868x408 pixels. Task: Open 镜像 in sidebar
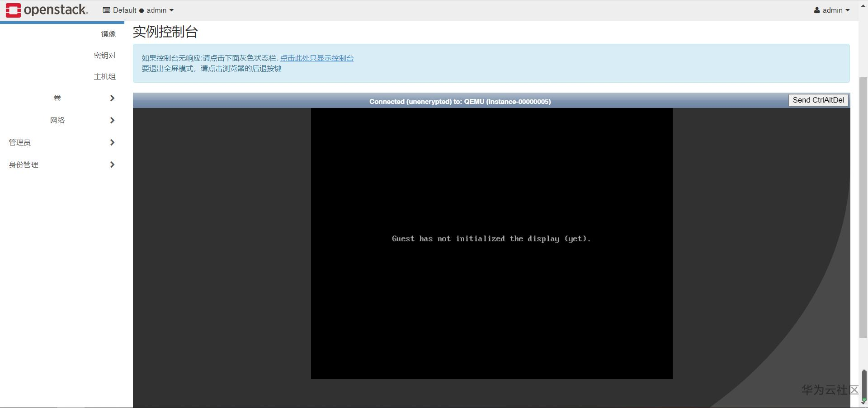tap(108, 34)
